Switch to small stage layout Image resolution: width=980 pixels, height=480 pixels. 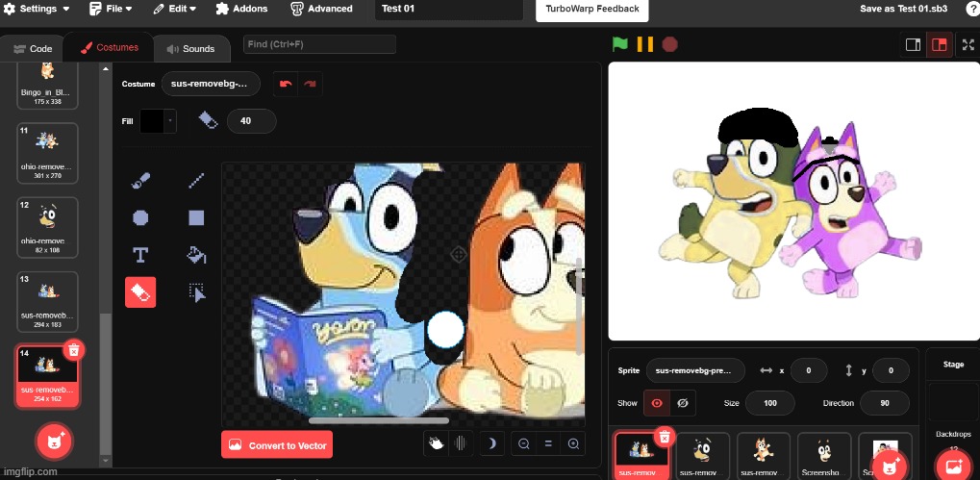point(913,44)
